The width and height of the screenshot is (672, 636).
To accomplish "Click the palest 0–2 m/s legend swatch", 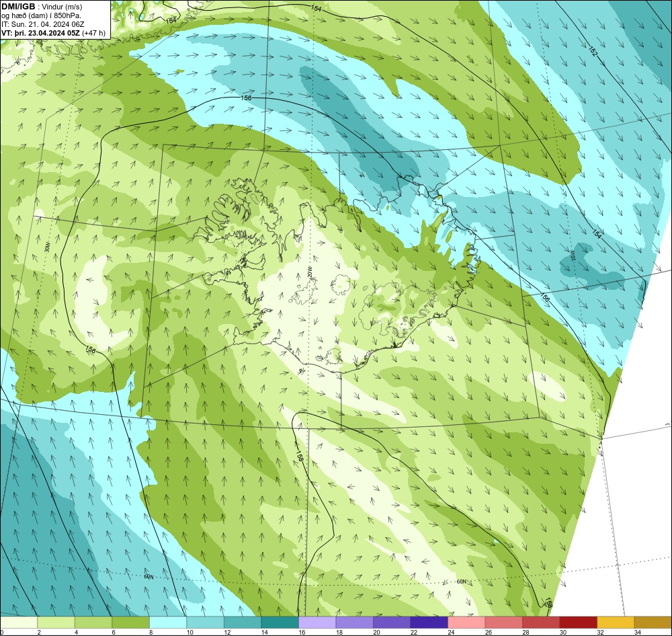I will 19,623.
